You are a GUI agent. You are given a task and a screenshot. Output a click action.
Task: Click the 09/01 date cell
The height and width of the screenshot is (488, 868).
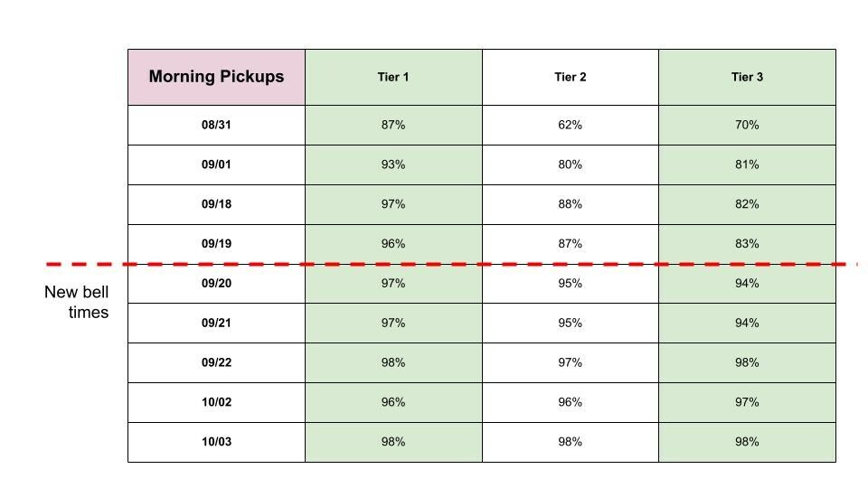216,164
